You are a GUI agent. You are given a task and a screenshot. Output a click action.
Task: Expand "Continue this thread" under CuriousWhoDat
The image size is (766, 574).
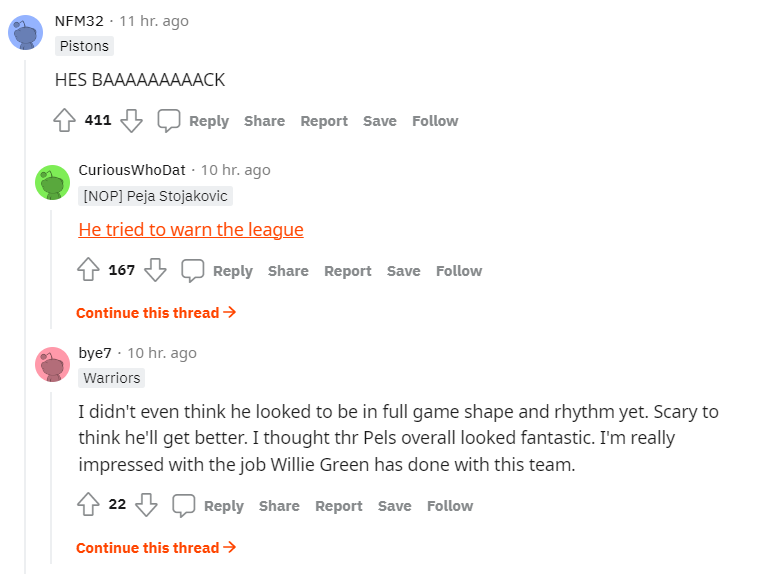(x=156, y=313)
